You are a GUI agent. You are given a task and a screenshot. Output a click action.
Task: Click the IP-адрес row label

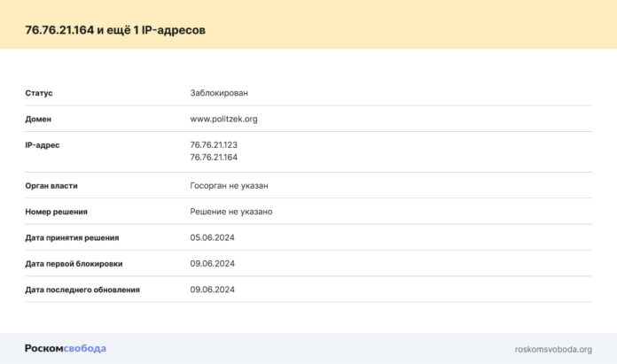pos(43,144)
